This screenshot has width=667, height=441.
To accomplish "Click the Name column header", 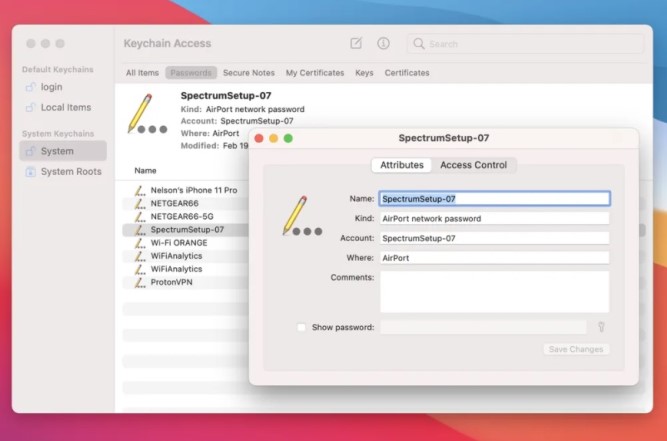I will (146, 171).
